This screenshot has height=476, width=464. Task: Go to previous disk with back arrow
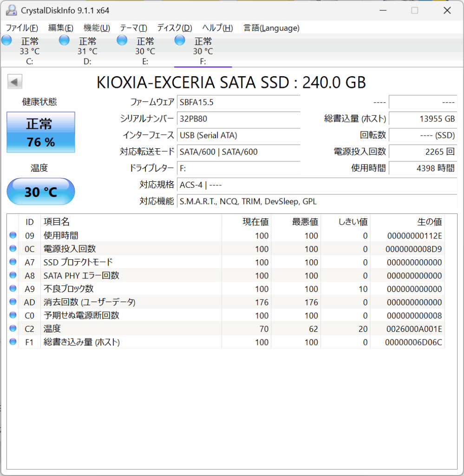coord(15,82)
